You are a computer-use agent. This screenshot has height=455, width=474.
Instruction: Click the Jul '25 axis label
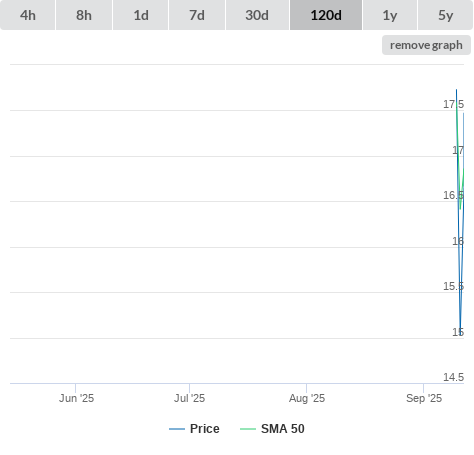189,398
